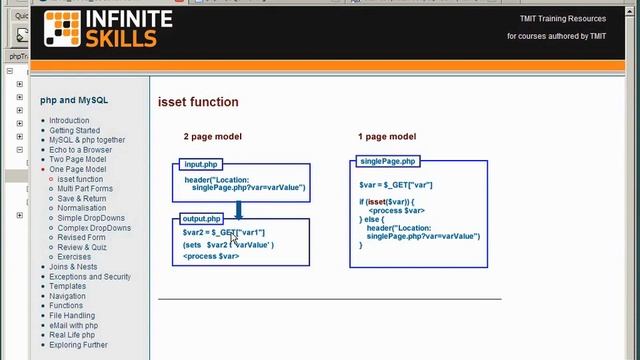Click the 1 page model label

pos(387,136)
